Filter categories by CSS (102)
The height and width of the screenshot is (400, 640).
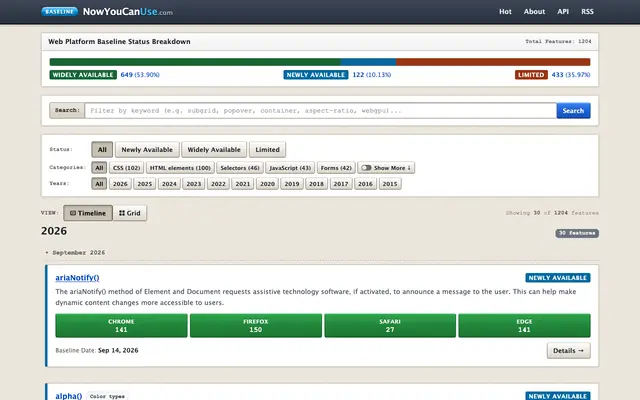(127, 168)
